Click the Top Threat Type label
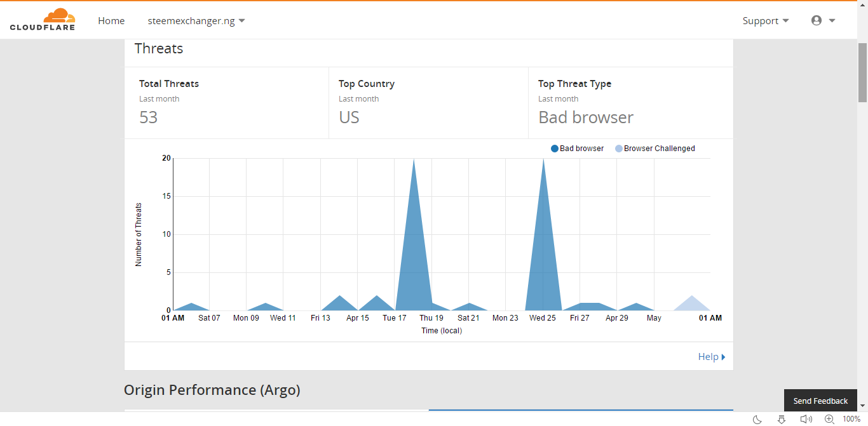Image resolution: width=868 pixels, height=426 pixels. 574,84
